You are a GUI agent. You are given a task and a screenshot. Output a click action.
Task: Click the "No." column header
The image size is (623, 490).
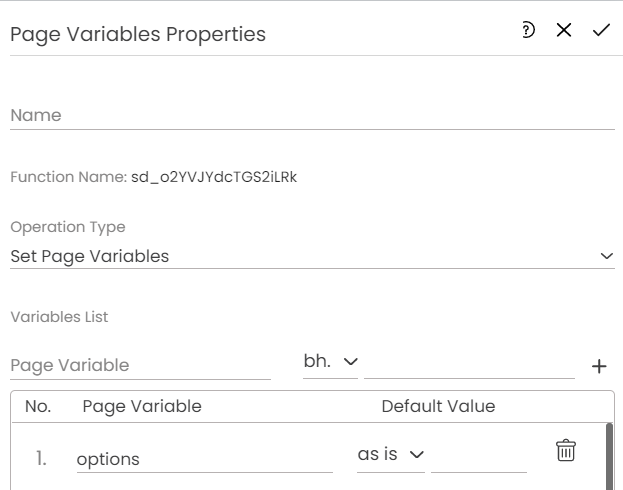38,406
